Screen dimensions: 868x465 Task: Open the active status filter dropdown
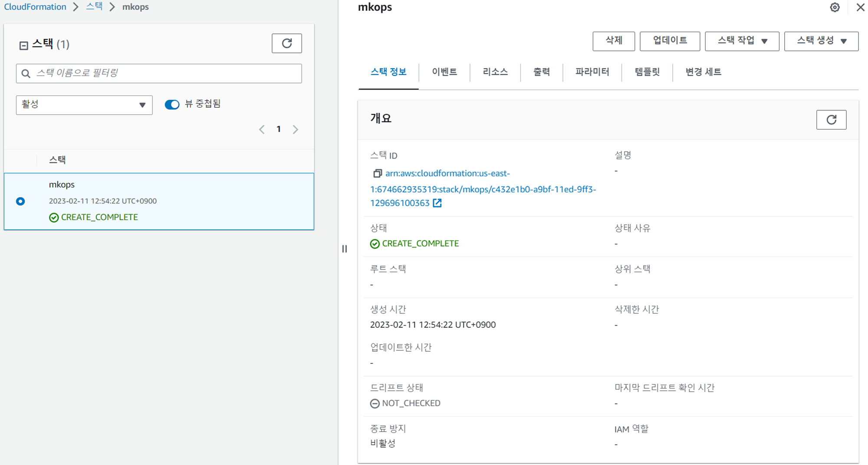[x=84, y=105]
